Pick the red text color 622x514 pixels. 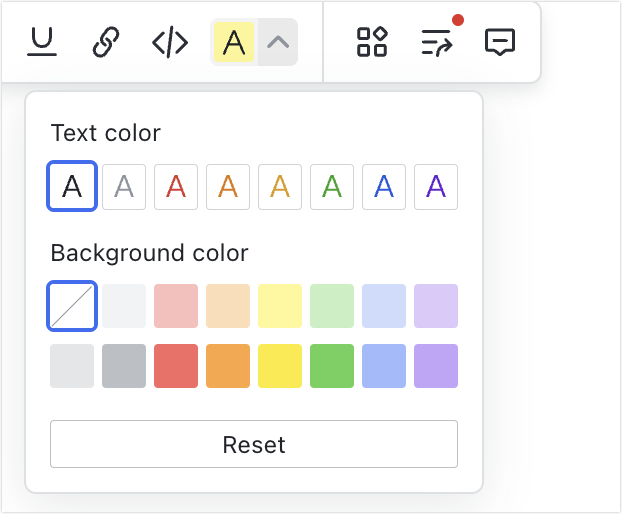click(x=176, y=187)
